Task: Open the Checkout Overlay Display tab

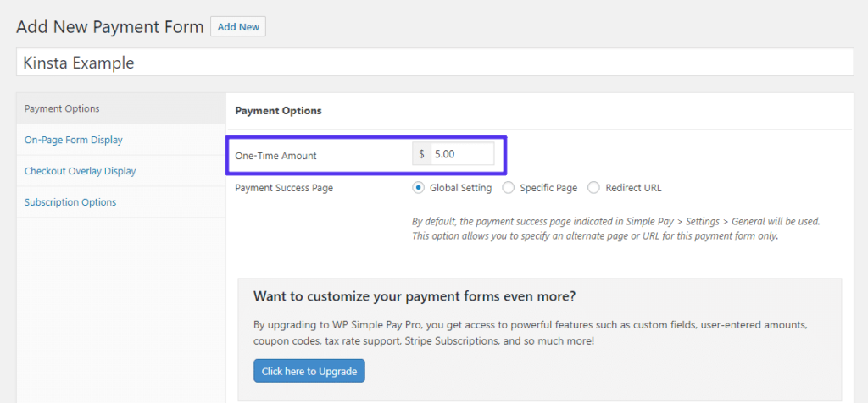Action: (80, 171)
